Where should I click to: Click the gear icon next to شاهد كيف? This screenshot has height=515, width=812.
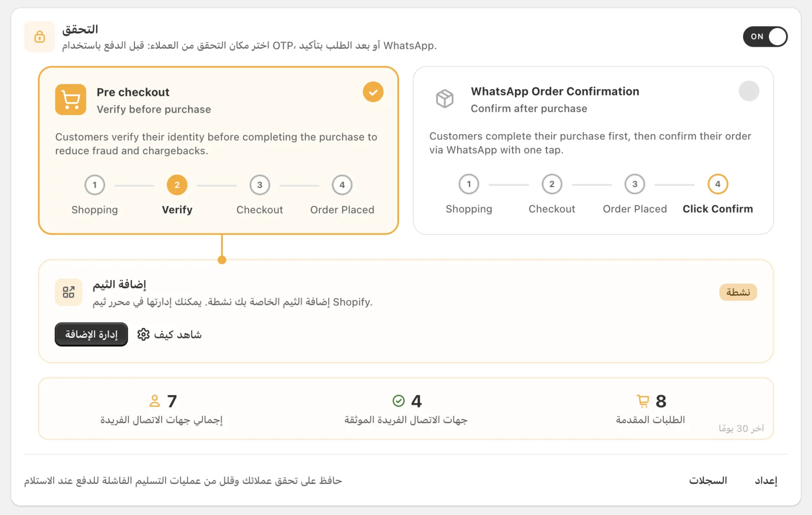click(144, 334)
